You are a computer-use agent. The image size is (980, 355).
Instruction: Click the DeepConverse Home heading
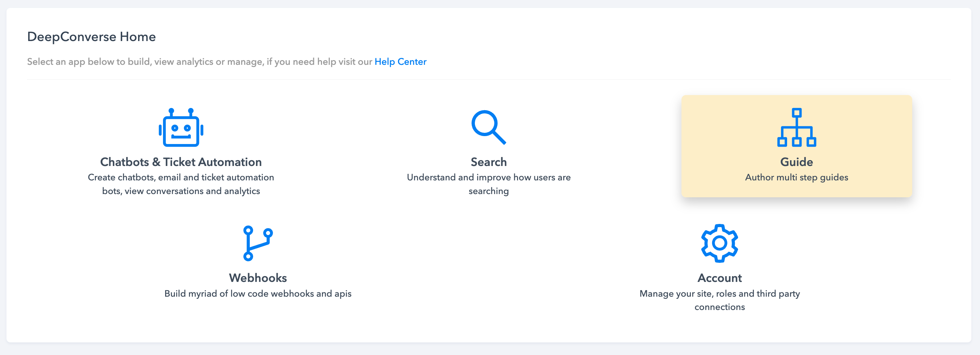[x=91, y=37]
